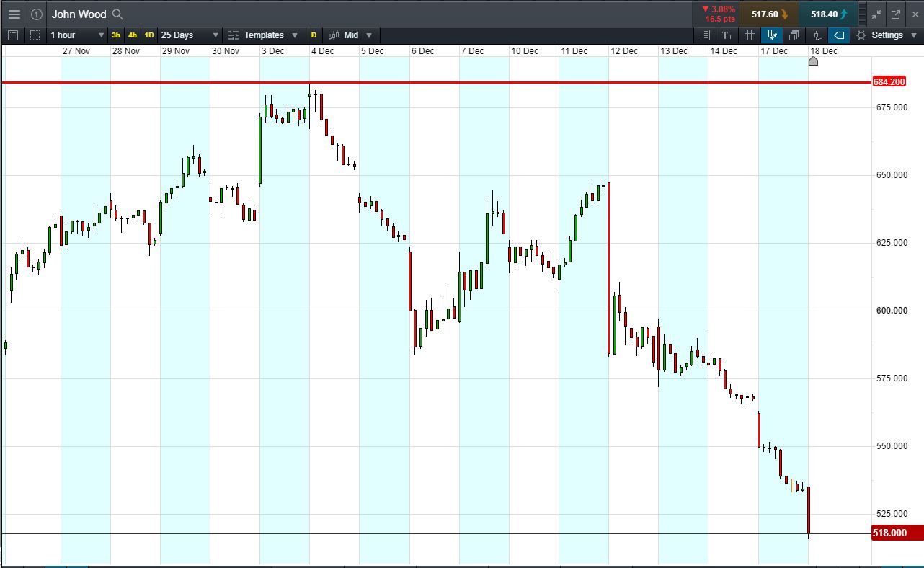Image resolution: width=924 pixels, height=568 pixels.
Task: Open the hamburger main menu
Action: click(x=14, y=14)
